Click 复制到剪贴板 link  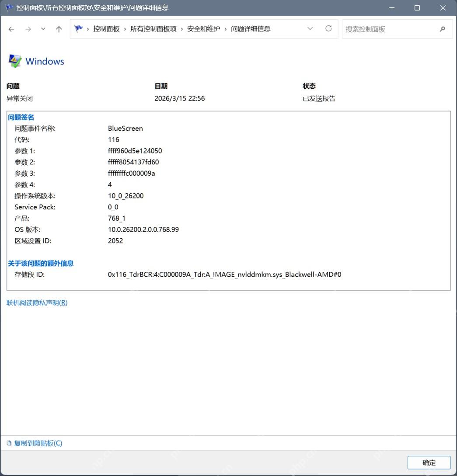point(38,443)
